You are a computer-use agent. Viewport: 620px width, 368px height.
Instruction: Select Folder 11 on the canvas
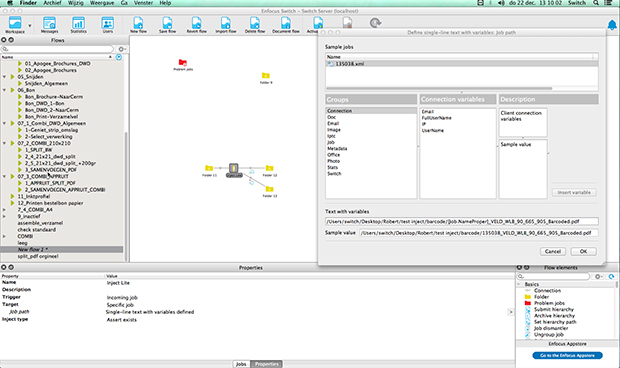click(x=209, y=168)
